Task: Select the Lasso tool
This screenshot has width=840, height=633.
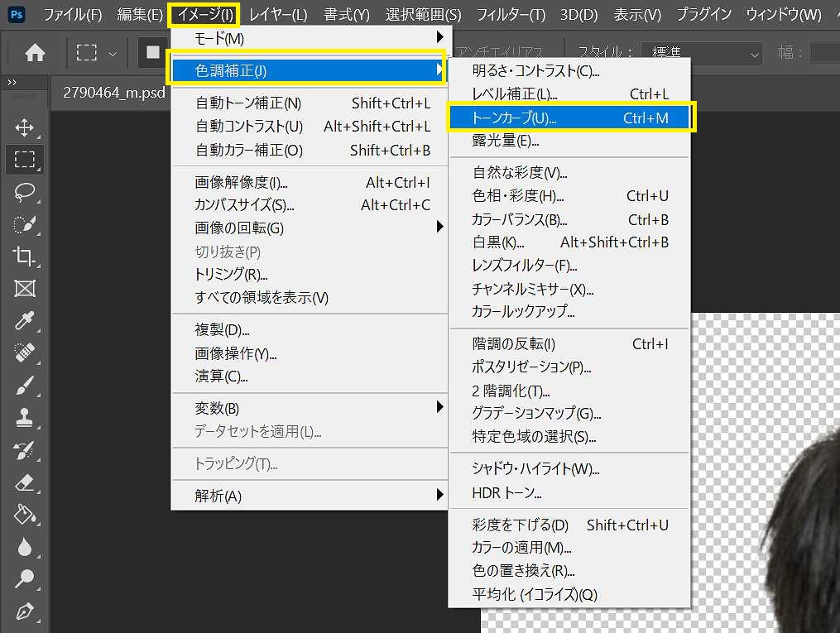Action: tap(25, 192)
